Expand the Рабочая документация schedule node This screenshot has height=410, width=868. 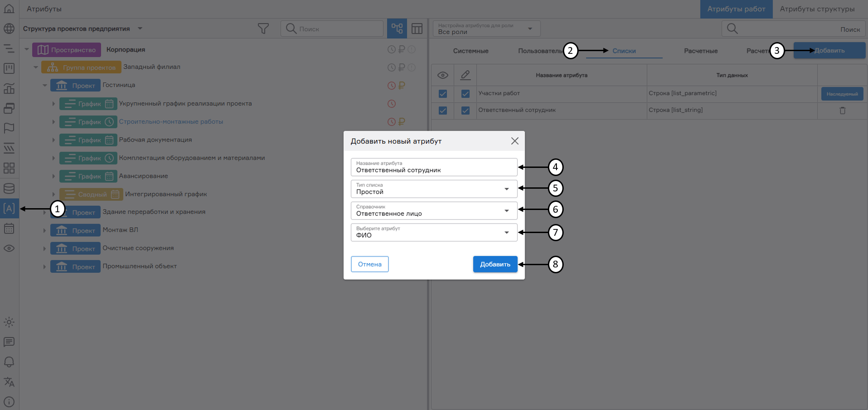pos(53,140)
